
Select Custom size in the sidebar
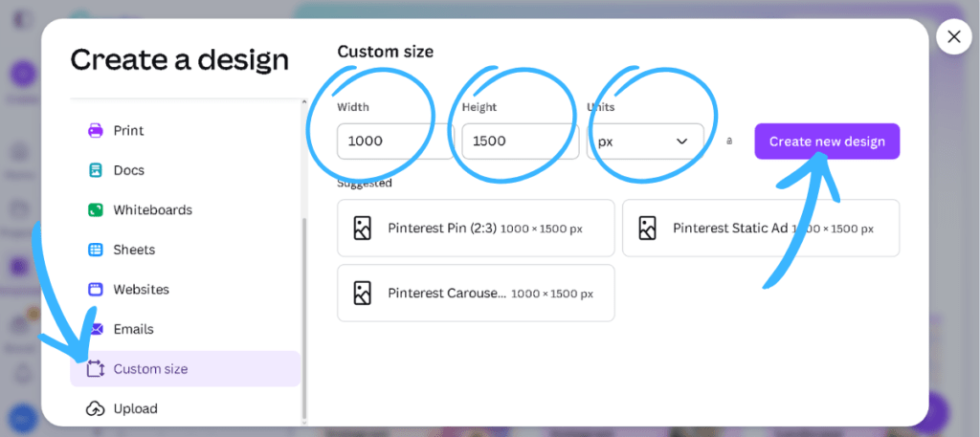click(x=185, y=369)
